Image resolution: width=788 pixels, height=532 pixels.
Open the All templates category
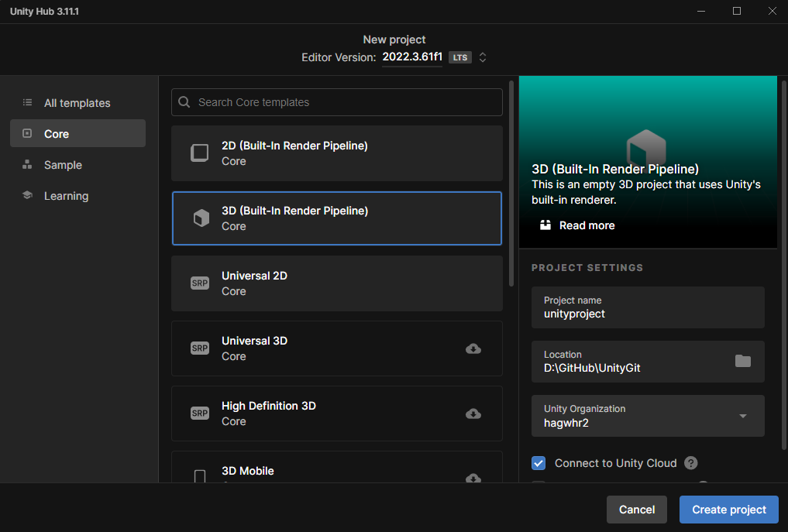[77, 103]
